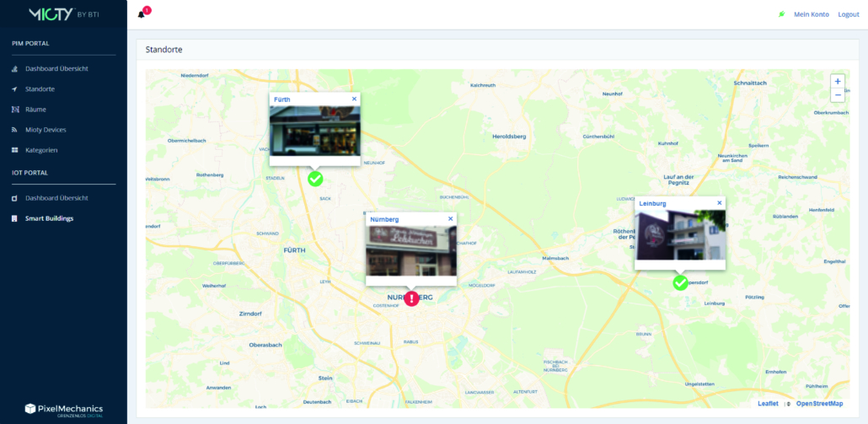Viewport: 868px width, 424px height.
Task: Click the green check marker below Fürth
Action: (x=315, y=179)
